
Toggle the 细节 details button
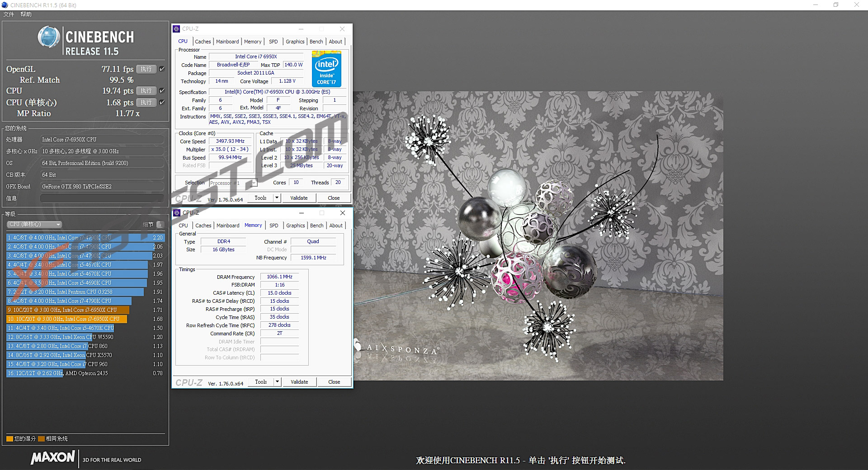coord(160,225)
